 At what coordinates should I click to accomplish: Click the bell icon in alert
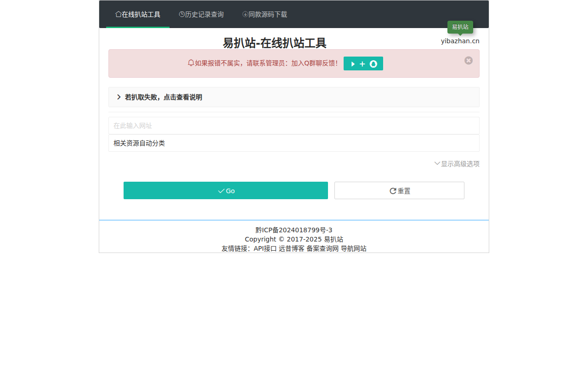click(x=191, y=63)
